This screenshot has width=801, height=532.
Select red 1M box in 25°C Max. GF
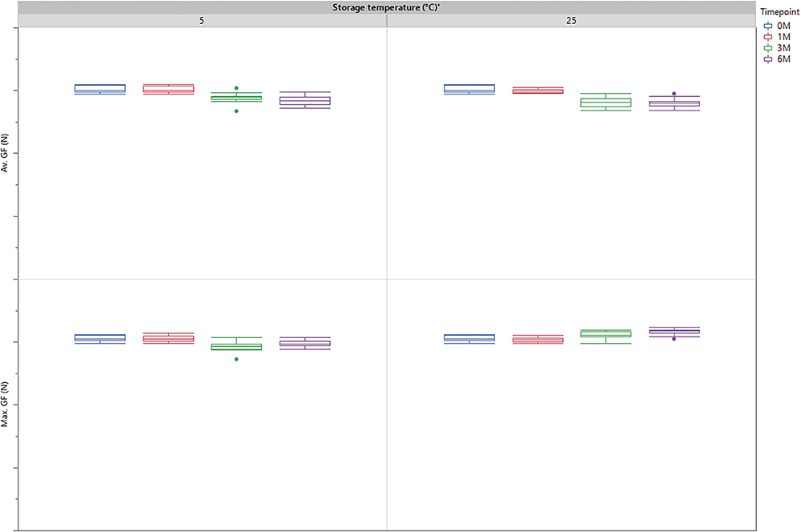point(537,340)
